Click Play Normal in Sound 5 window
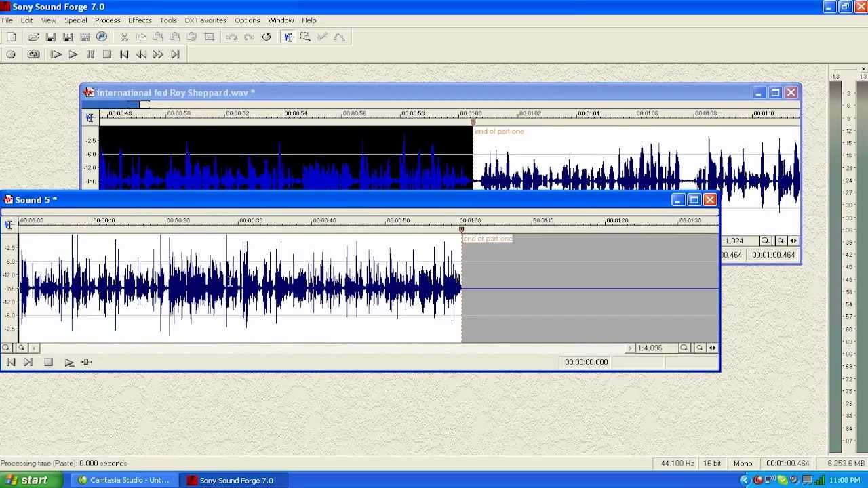 pos(68,363)
